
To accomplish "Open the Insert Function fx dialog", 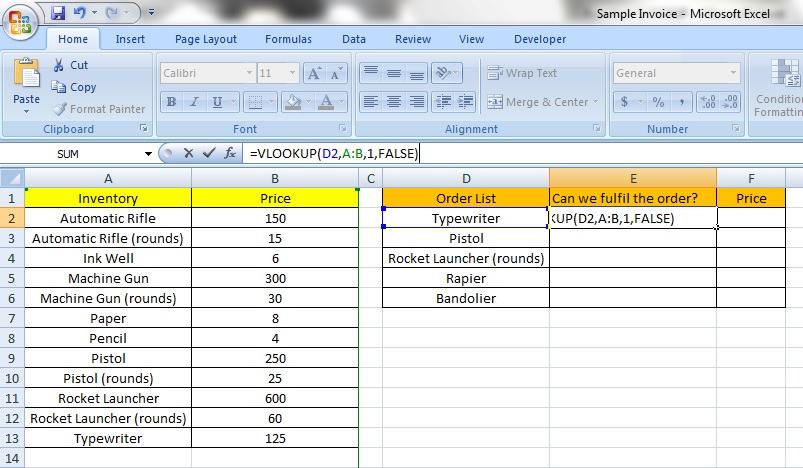I will click(230, 153).
